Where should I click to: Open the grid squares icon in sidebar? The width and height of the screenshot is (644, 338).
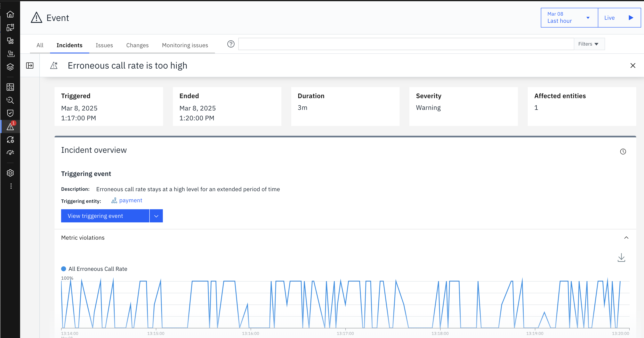(x=10, y=41)
